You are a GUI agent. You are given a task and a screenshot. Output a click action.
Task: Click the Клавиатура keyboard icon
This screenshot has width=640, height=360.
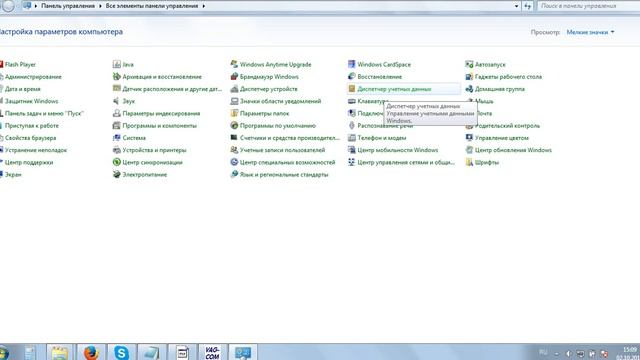351,101
